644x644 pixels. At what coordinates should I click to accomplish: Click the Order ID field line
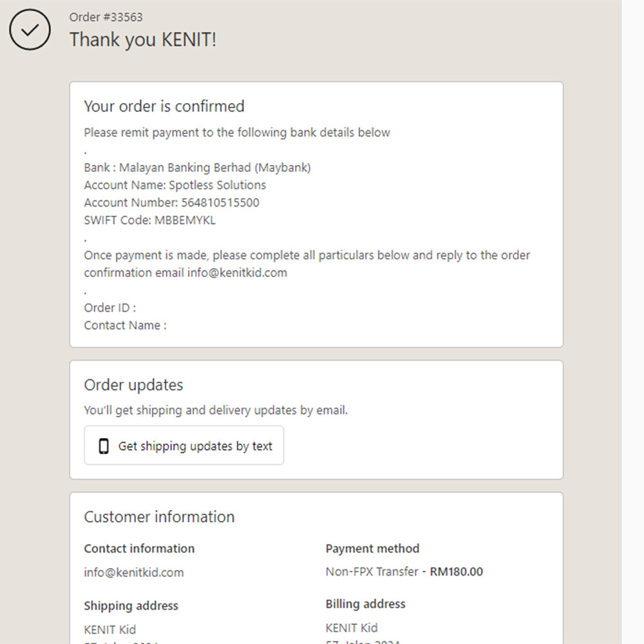[x=109, y=308]
